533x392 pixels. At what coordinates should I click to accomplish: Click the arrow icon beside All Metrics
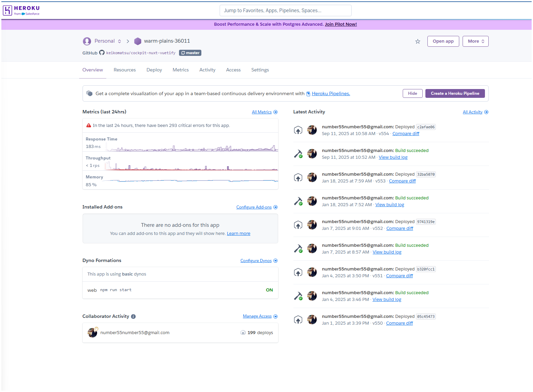(275, 112)
